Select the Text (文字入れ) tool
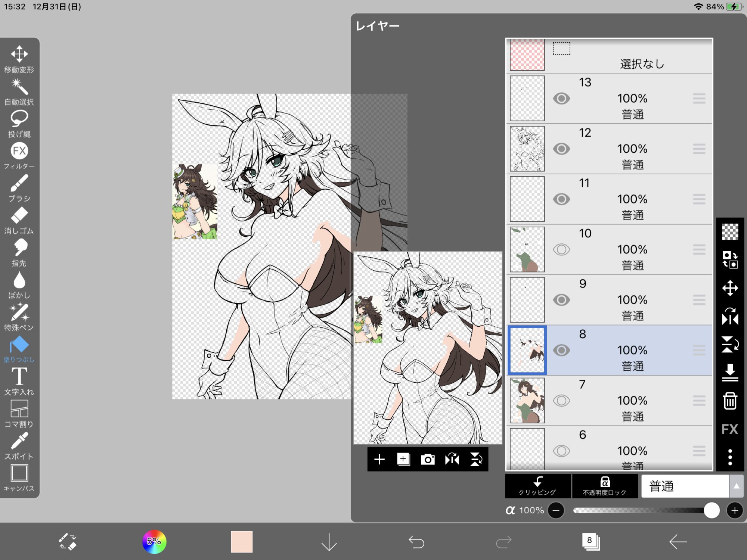747x560 pixels. coord(19,381)
